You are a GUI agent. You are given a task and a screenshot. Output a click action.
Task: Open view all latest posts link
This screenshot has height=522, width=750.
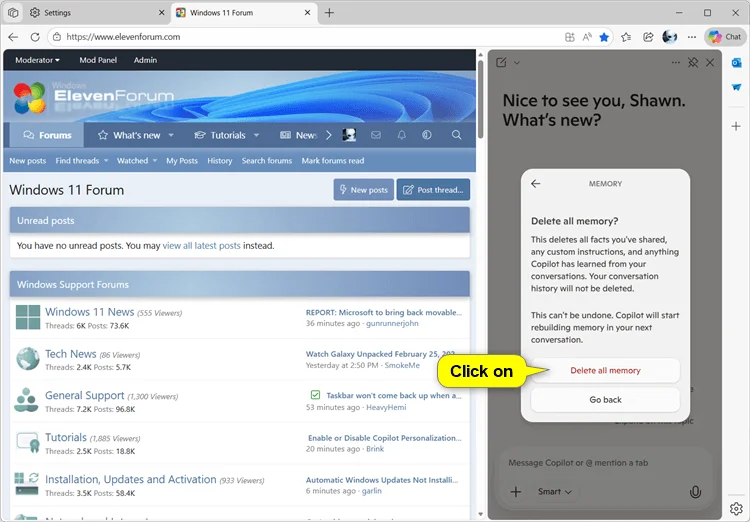click(201, 245)
